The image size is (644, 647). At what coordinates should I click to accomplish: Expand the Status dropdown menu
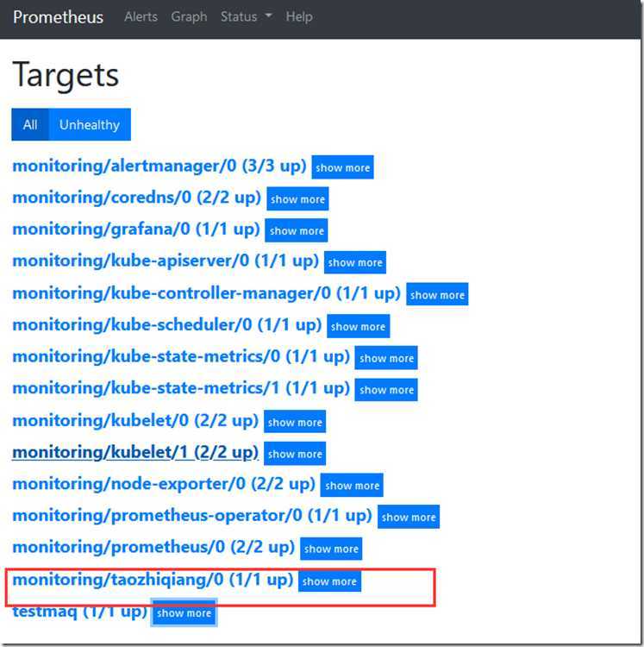tap(247, 17)
